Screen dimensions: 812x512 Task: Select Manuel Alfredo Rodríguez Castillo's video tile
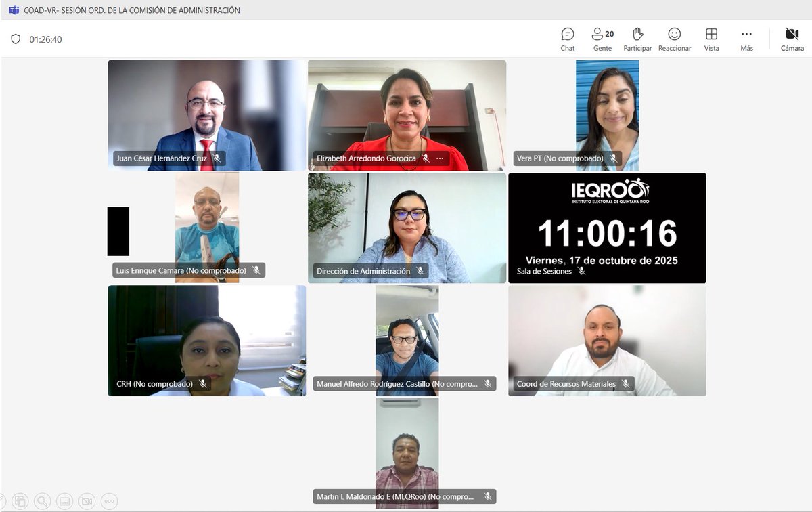(x=407, y=340)
